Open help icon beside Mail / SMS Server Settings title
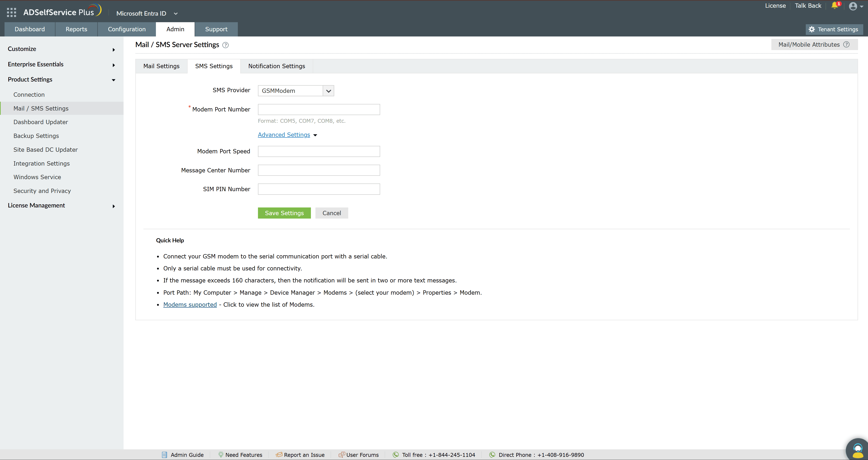 [225, 45]
